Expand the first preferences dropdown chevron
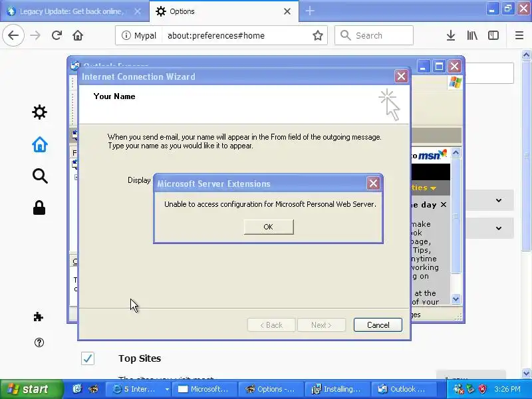 click(x=498, y=200)
